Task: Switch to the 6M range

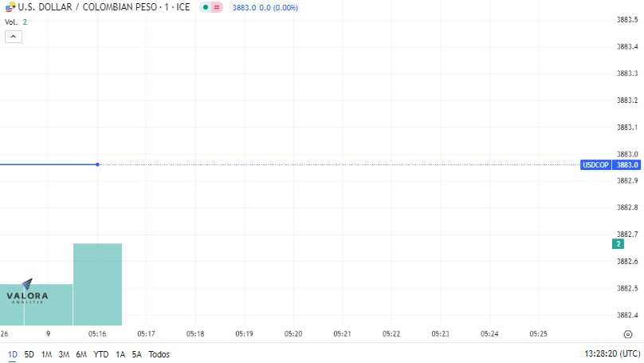Action: [81, 354]
